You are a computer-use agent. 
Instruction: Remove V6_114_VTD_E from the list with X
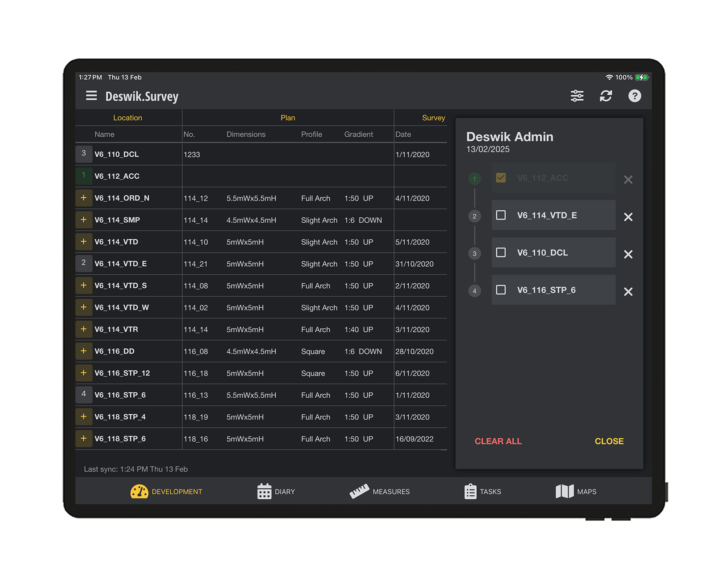628,217
